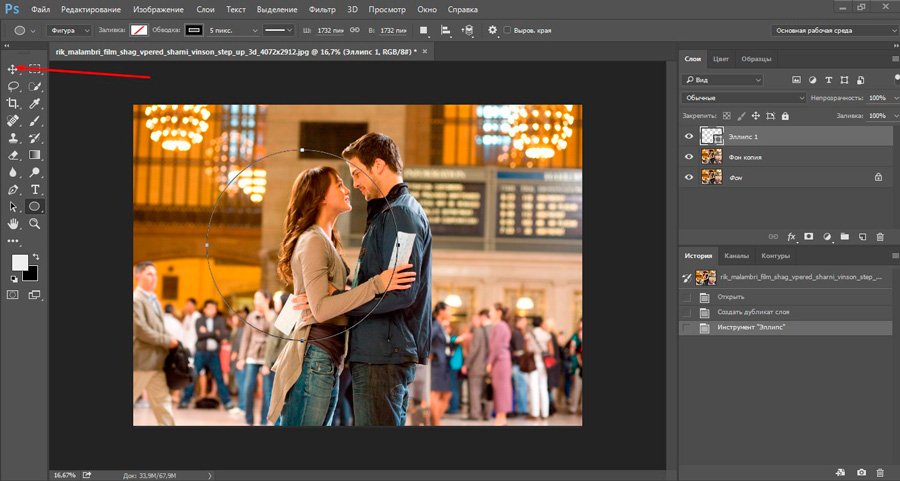The image size is (900, 481).
Task: Select the Crop tool
Action: click(x=12, y=103)
